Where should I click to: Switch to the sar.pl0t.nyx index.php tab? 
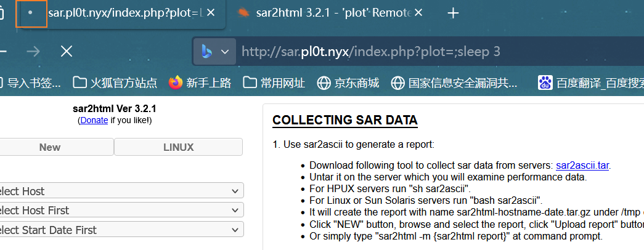point(123,13)
